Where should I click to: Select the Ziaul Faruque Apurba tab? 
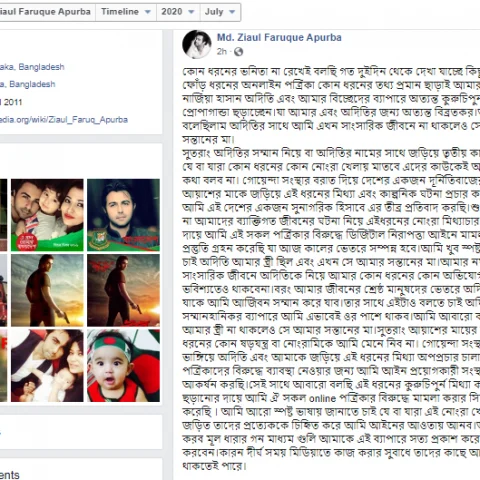47,12
